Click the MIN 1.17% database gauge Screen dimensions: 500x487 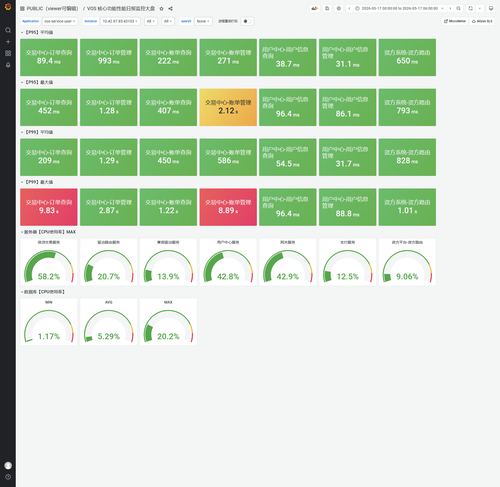(49, 322)
